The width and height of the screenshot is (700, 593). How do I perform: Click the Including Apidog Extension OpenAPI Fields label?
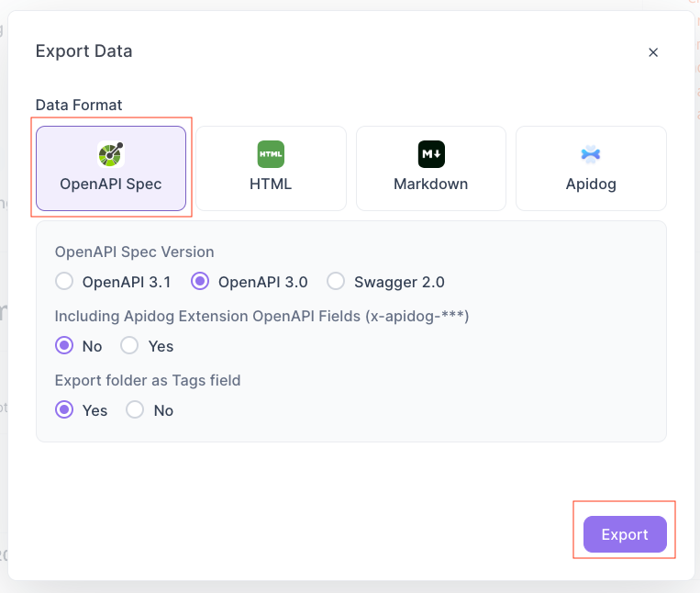click(x=261, y=316)
